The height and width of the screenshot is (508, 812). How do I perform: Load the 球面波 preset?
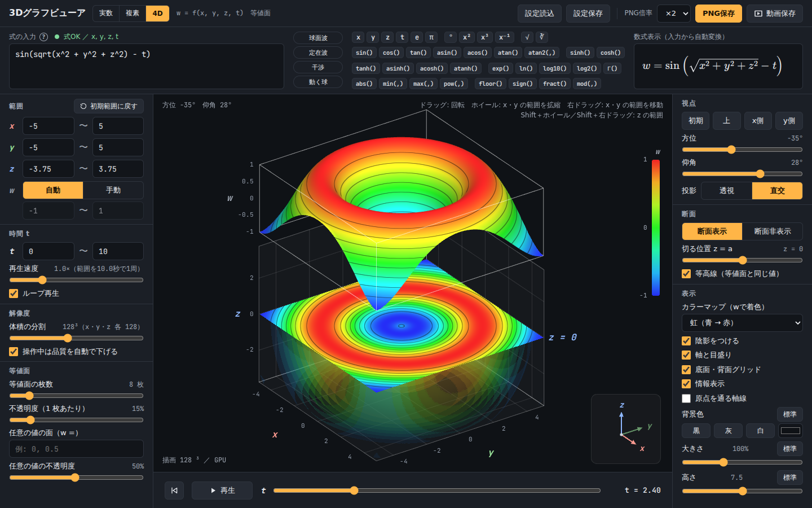click(318, 38)
